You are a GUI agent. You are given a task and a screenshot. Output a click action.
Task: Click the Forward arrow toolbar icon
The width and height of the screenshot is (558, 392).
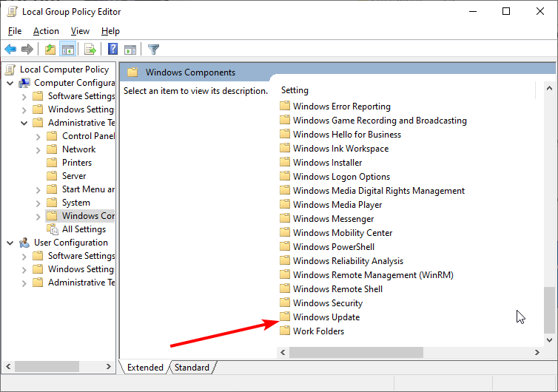pos(27,49)
